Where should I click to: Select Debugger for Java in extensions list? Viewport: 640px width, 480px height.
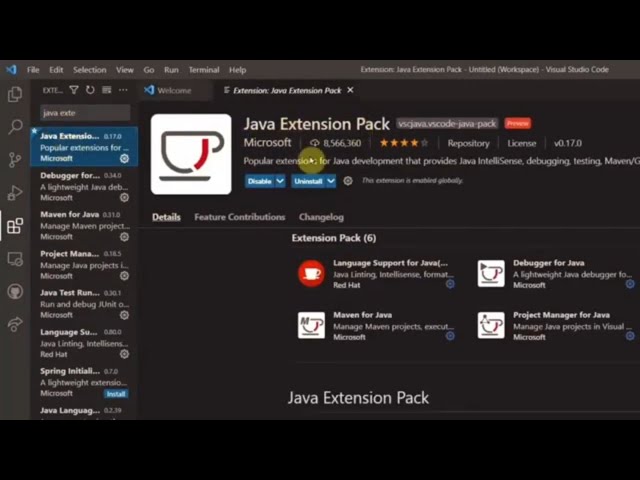click(x=84, y=187)
